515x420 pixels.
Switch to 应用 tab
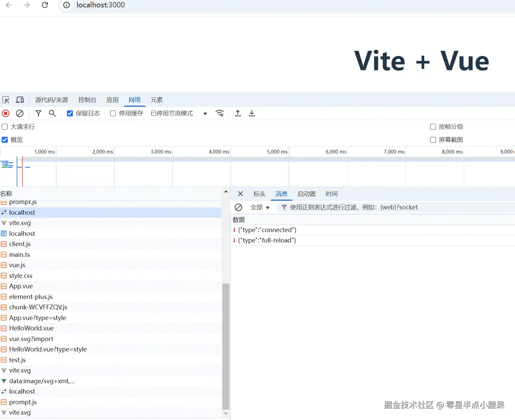click(x=112, y=100)
